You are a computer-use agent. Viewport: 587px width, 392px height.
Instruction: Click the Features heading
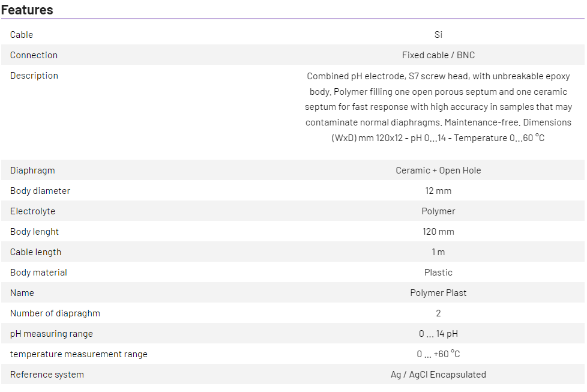[27, 10]
